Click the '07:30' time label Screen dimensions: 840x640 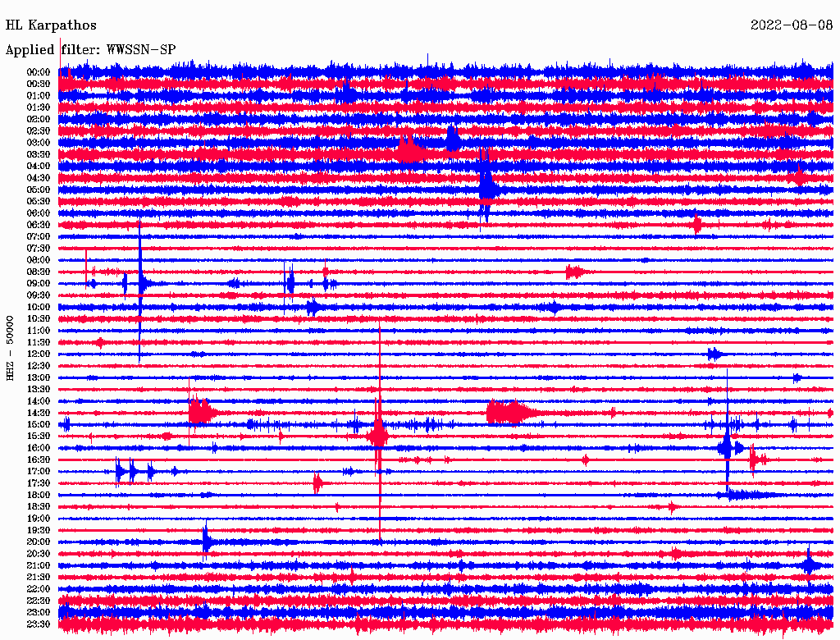39,249
